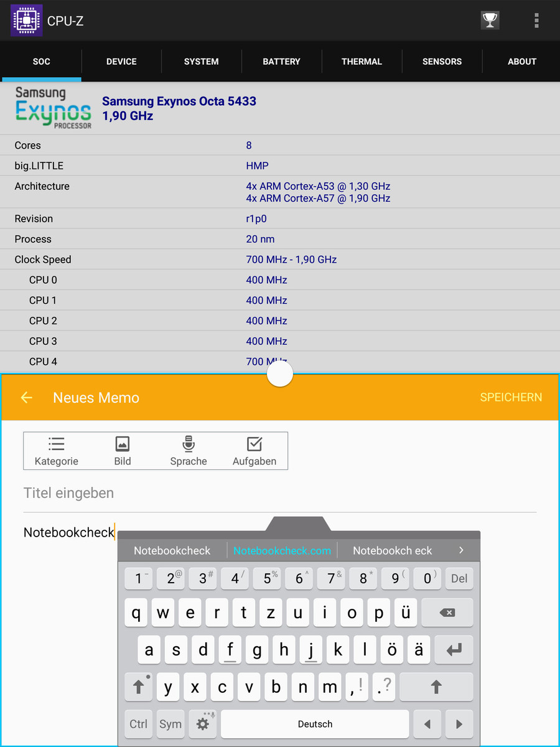Switch to symbols with Sym key
Screen dimensions: 560x747
point(170,724)
